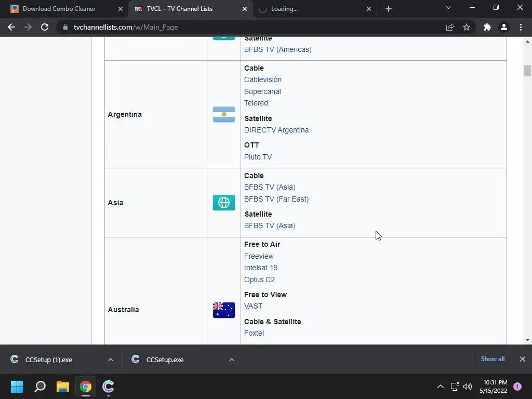The width and height of the screenshot is (532, 399).
Task: Open the tab search chevron
Action: coord(448,7)
